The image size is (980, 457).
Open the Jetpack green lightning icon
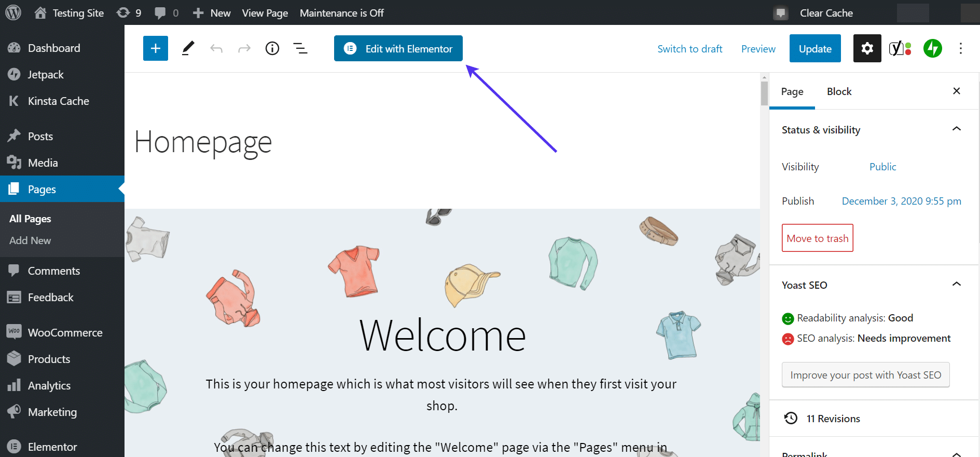point(933,48)
